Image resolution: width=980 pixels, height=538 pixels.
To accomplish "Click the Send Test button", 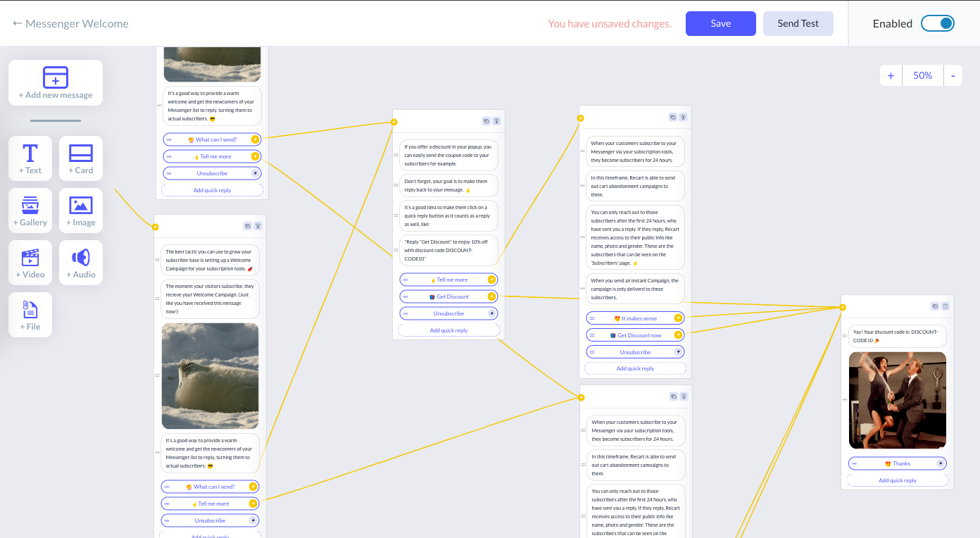I will [798, 23].
